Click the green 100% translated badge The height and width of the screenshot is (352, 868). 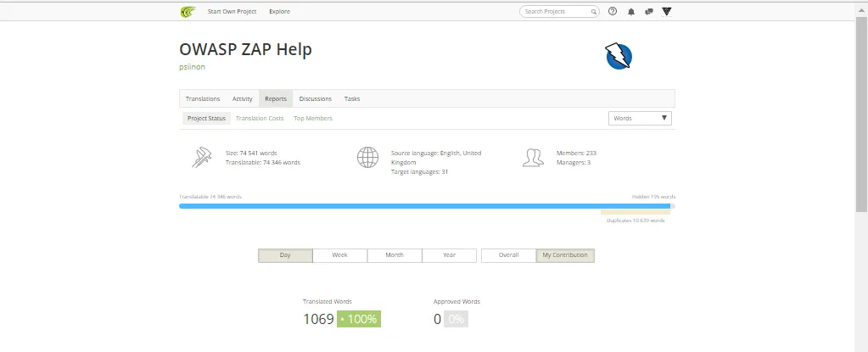tap(359, 319)
